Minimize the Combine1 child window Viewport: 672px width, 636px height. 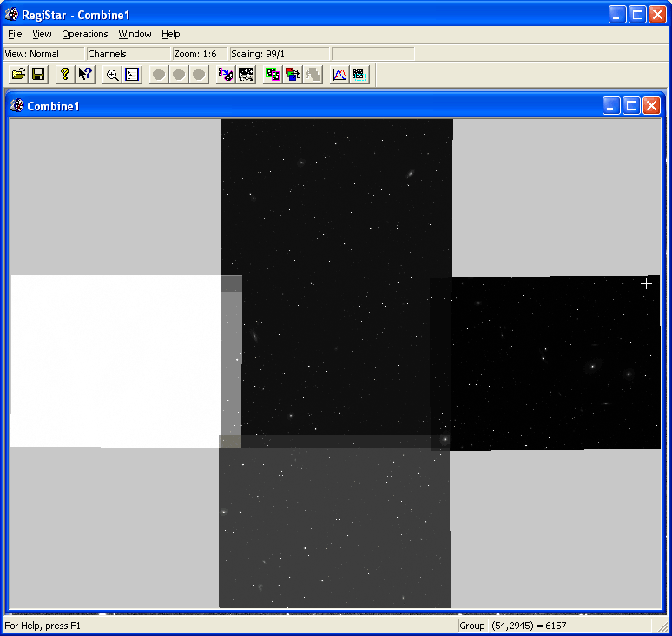[611, 106]
